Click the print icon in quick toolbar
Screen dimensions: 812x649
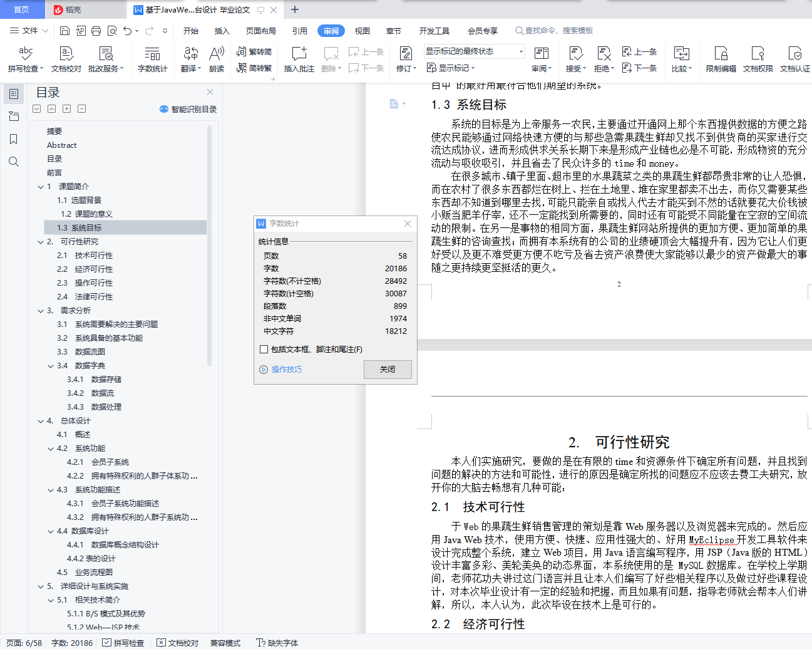point(96,31)
